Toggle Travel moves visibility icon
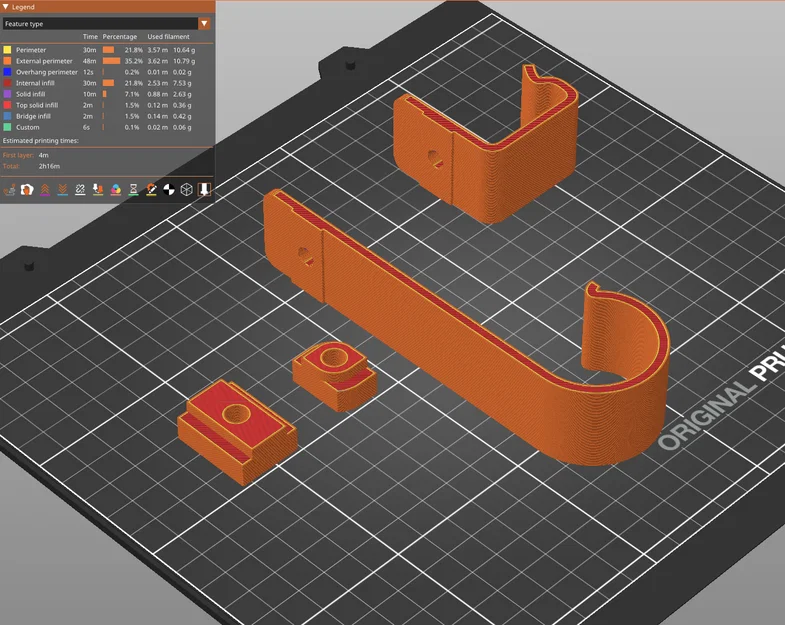The height and width of the screenshot is (625, 785). point(9,190)
